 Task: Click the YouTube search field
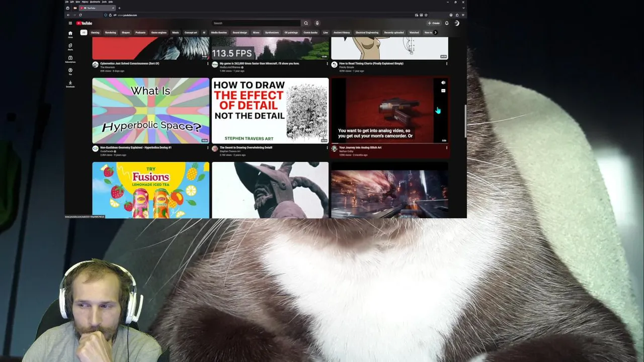[x=256, y=23]
